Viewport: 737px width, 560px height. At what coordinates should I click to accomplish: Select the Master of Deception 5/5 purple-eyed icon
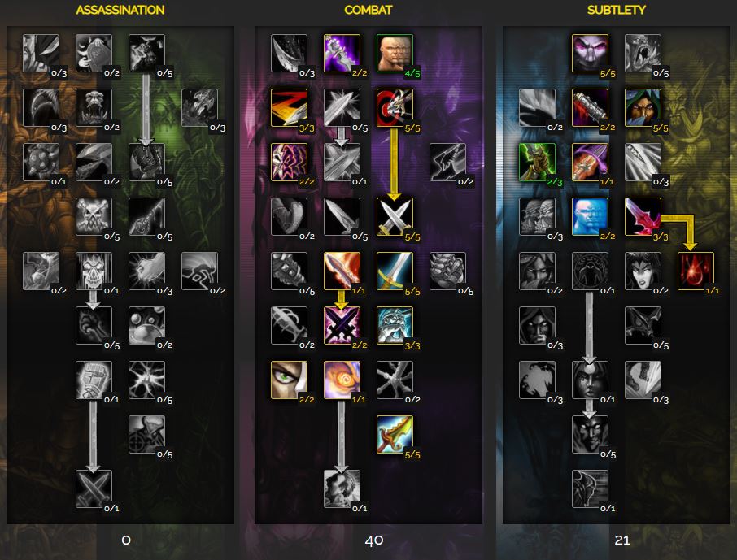(x=590, y=53)
